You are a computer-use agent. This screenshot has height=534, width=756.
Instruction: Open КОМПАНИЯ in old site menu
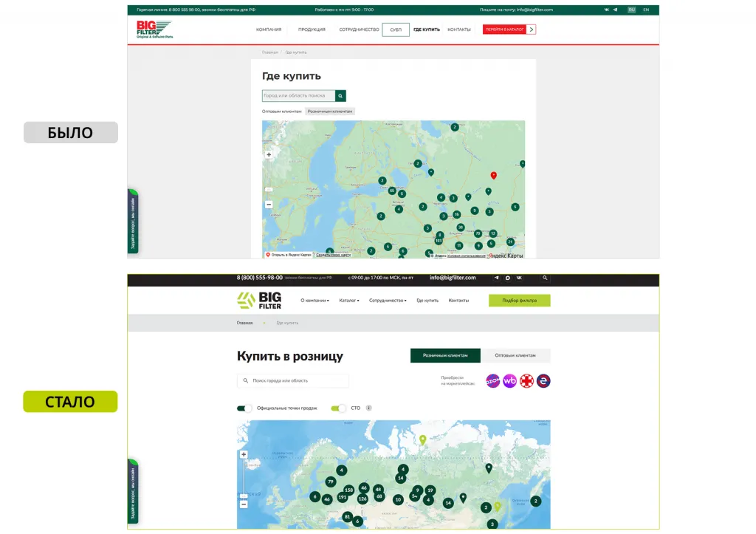click(269, 30)
